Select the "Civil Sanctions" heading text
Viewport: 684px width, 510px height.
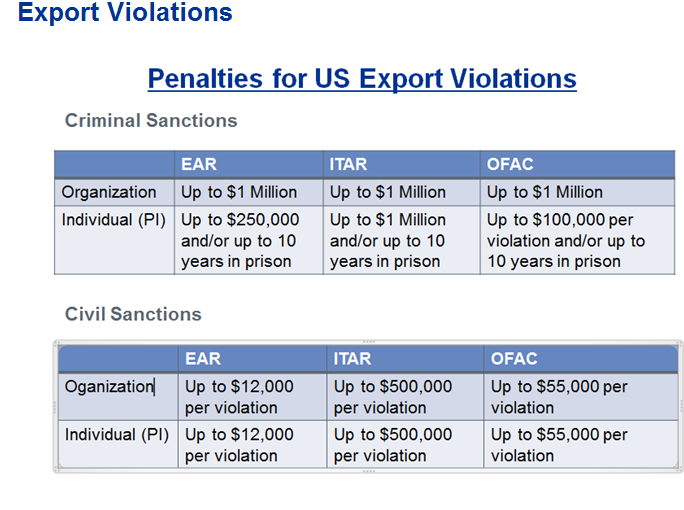pyautogui.click(x=133, y=314)
